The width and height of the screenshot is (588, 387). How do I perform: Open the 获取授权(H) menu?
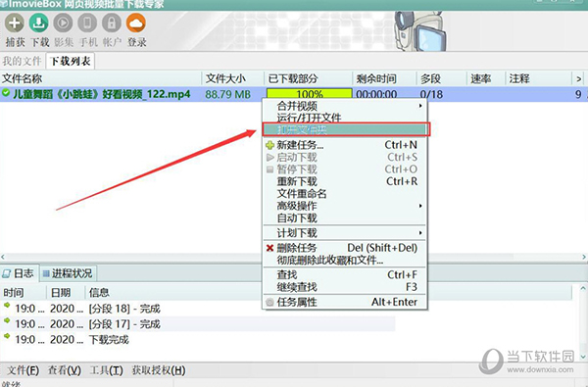click(159, 370)
